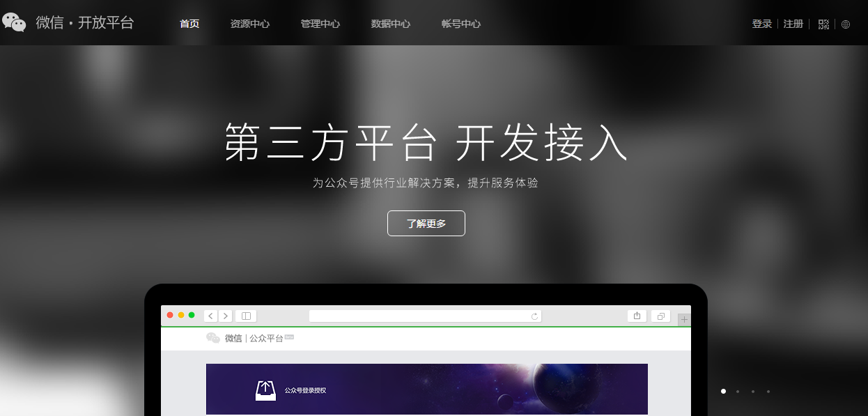Click the 微信 | 公众平台 logo in mockup
Viewport: 868px width, 416px height.
point(250,338)
